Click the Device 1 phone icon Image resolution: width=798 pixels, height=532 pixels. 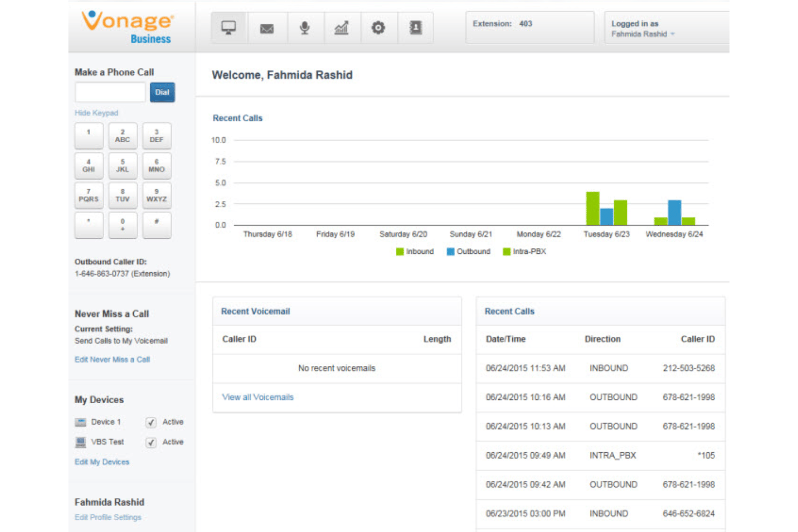pos(80,422)
